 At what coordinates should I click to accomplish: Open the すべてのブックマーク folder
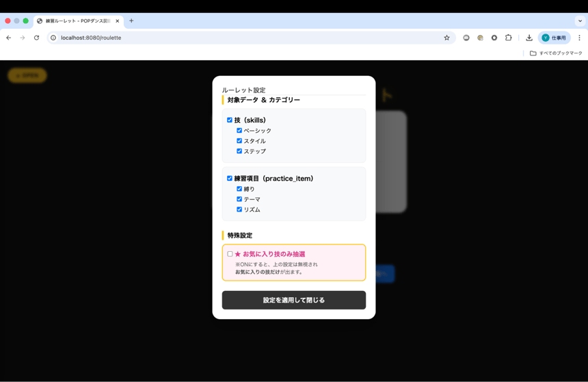pyautogui.click(x=556, y=53)
